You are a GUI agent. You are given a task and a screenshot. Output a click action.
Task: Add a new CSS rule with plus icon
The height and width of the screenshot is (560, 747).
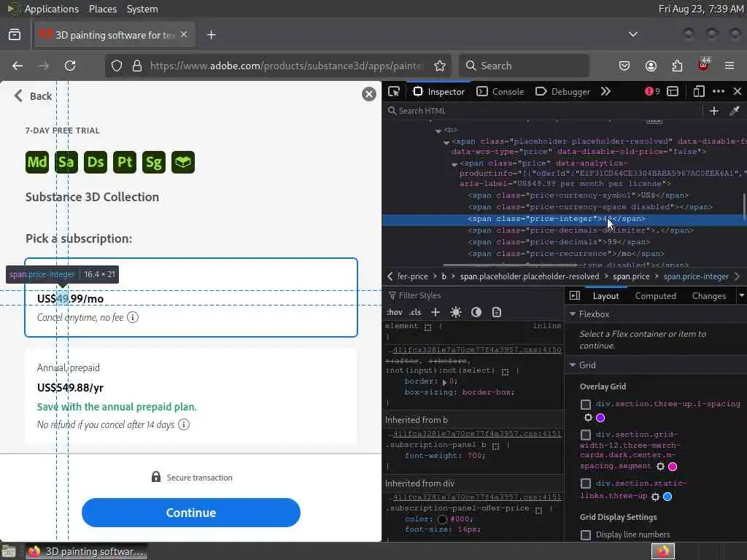(x=436, y=312)
